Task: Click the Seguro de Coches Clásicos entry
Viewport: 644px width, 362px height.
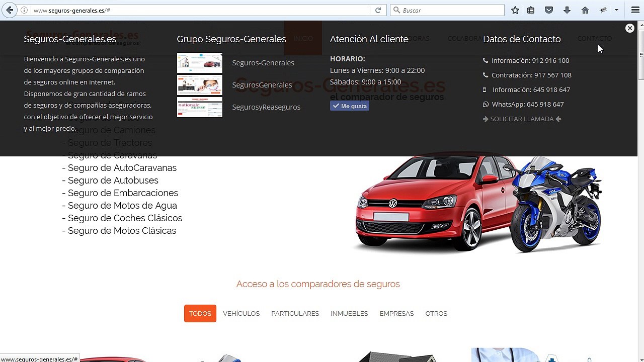Action: pos(122,218)
